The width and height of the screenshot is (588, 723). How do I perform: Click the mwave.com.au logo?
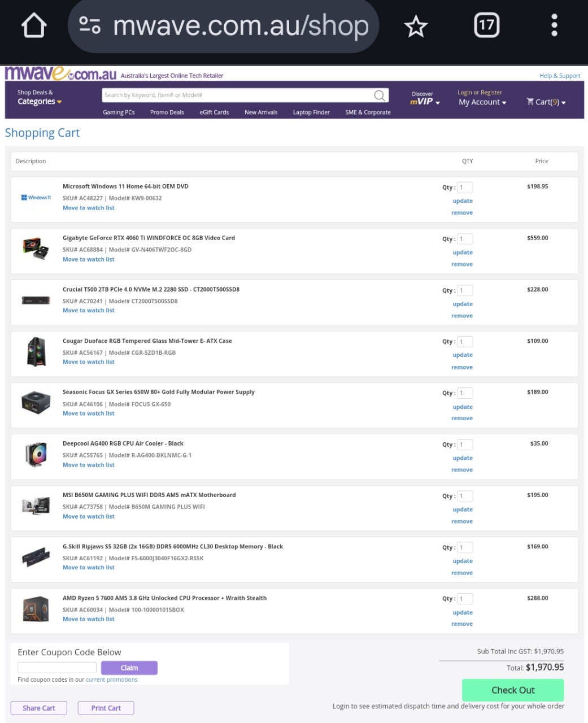click(x=60, y=74)
